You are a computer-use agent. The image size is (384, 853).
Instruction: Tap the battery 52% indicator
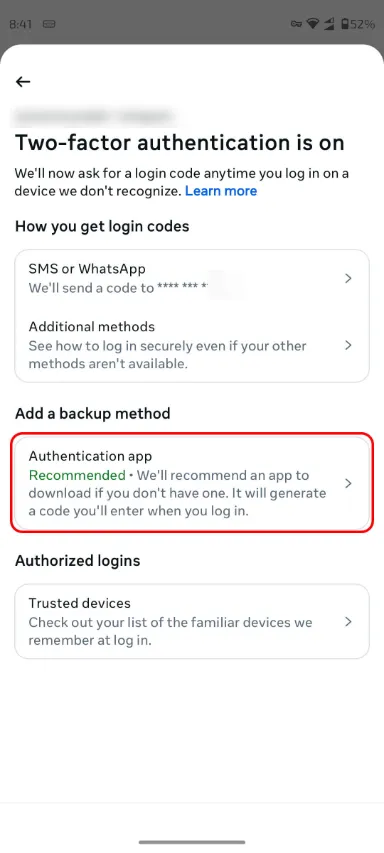357,24
